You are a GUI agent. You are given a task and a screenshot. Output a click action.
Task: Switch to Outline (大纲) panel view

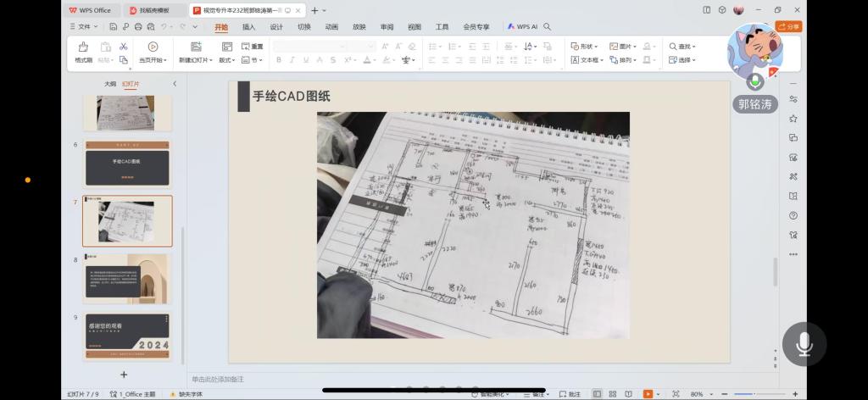(110, 84)
